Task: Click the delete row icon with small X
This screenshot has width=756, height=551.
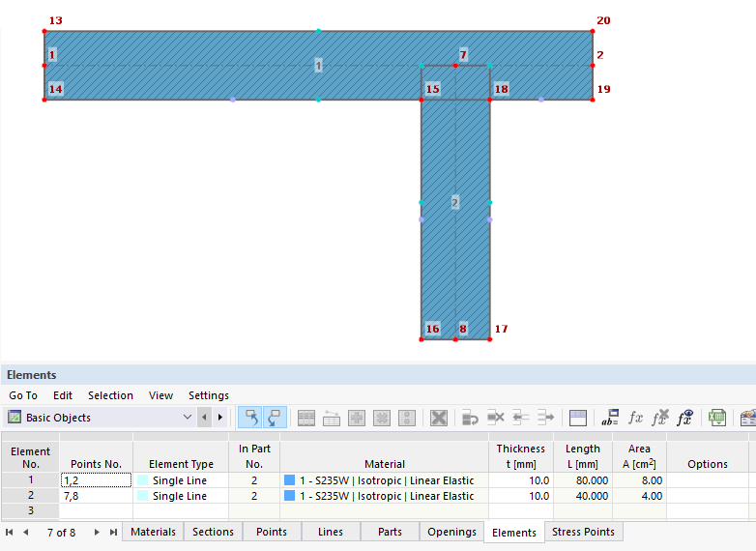Action: click(x=495, y=418)
